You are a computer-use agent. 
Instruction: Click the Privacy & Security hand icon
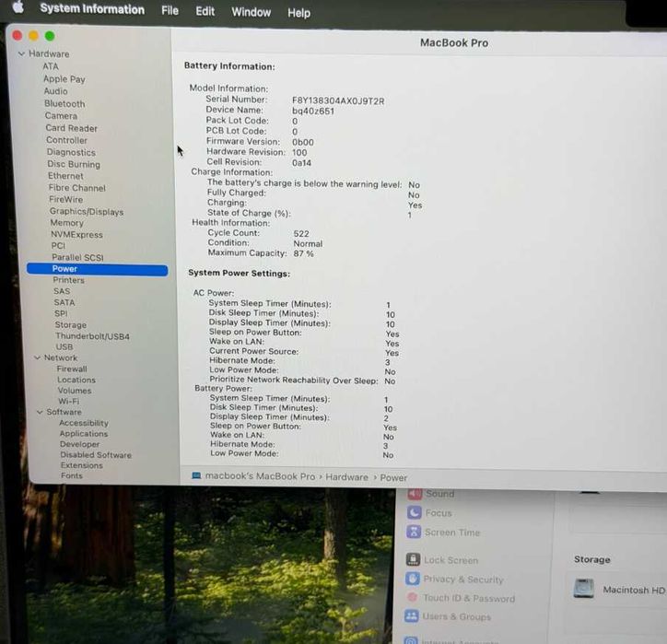pyautogui.click(x=413, y=578)
